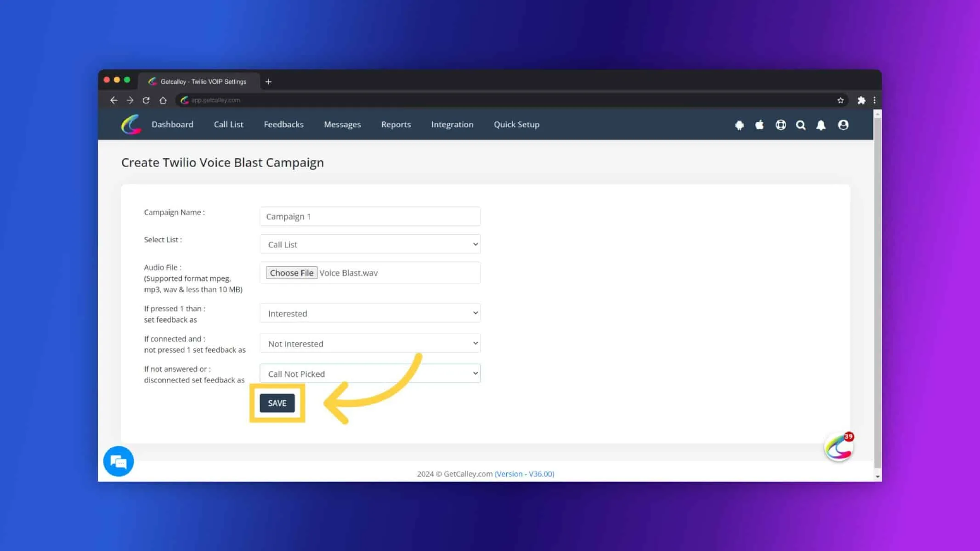This screenshot has height=551, width=980.
Task: Click the Choose File button
Action: coord(292,273)
